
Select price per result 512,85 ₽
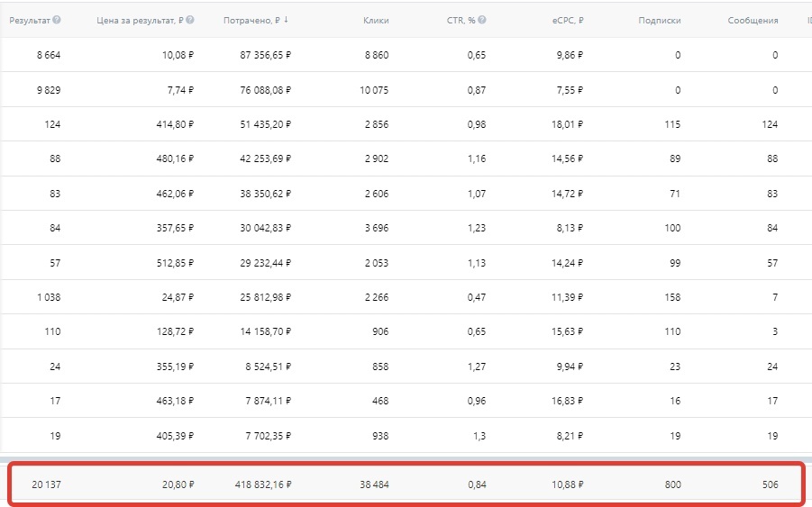tap(175, 263)
